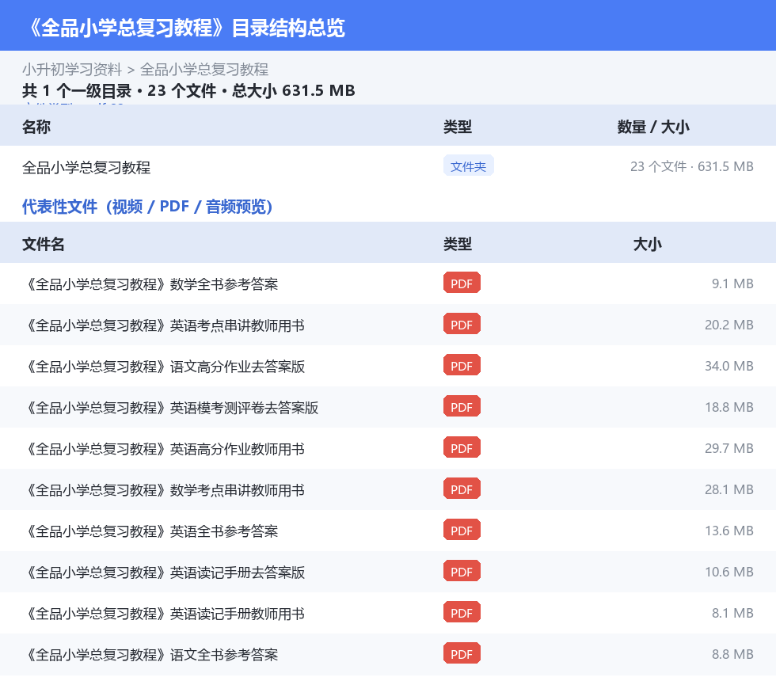Click PDF badge for 语文高分作业去答案版
Image resolution: width=776 pixels, height=700 pixels.
point(462,365)
